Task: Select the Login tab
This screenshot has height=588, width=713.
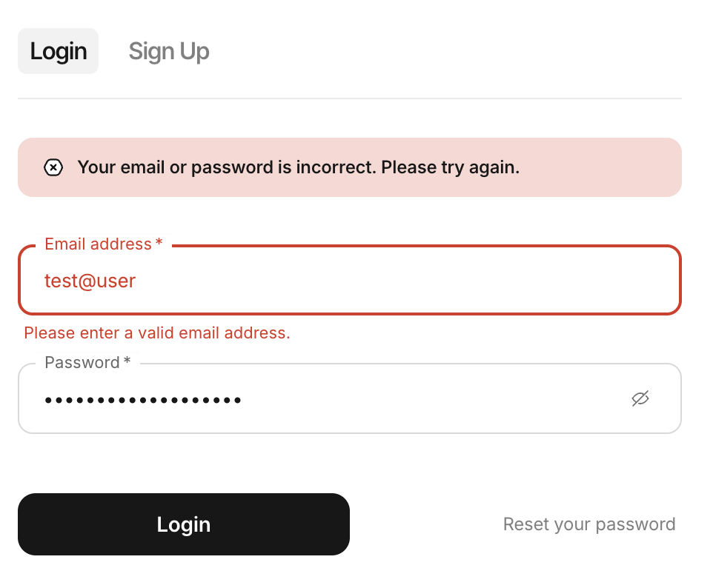Action: [59, 51]
